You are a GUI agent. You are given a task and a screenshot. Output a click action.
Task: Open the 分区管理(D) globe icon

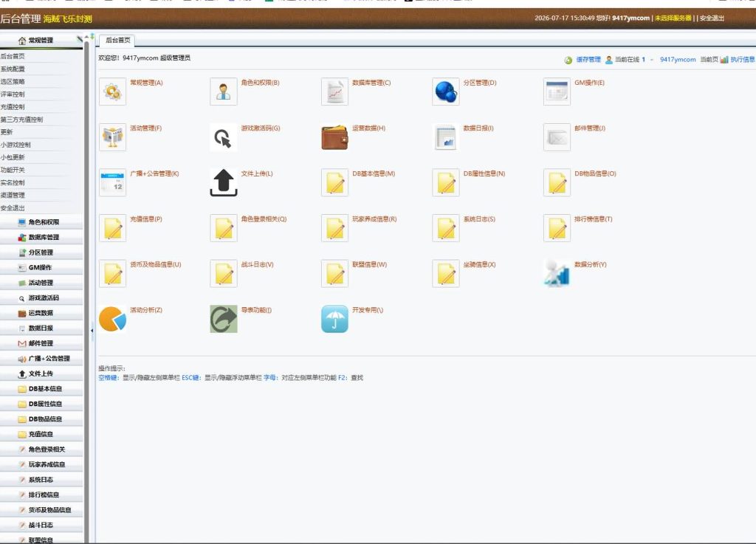coord(445,92)
